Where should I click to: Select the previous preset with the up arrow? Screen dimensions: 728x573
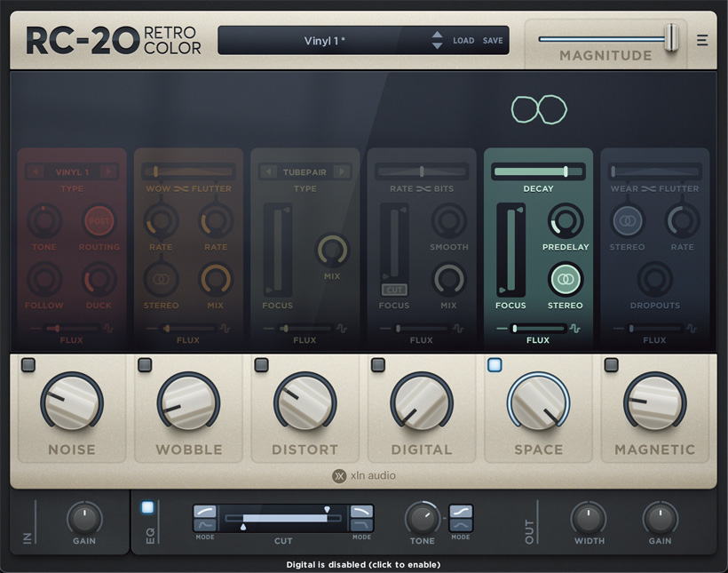tap(437, 35)
